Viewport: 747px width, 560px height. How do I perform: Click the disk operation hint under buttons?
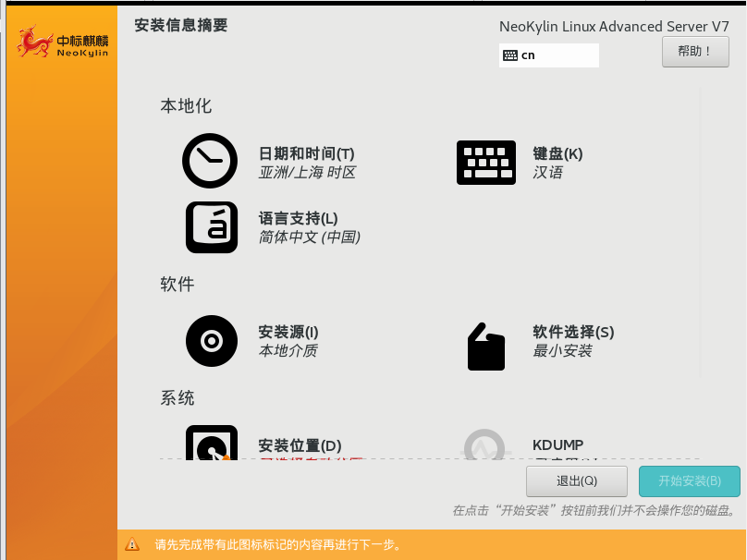594,511
